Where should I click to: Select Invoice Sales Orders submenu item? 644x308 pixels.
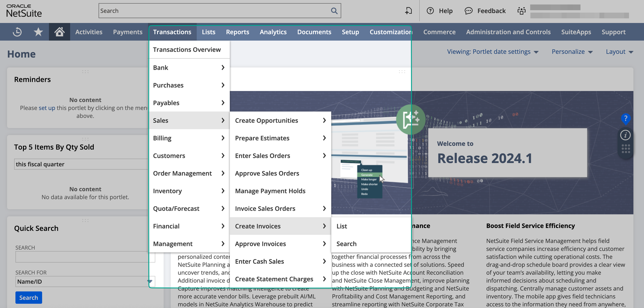coord(280,209)
